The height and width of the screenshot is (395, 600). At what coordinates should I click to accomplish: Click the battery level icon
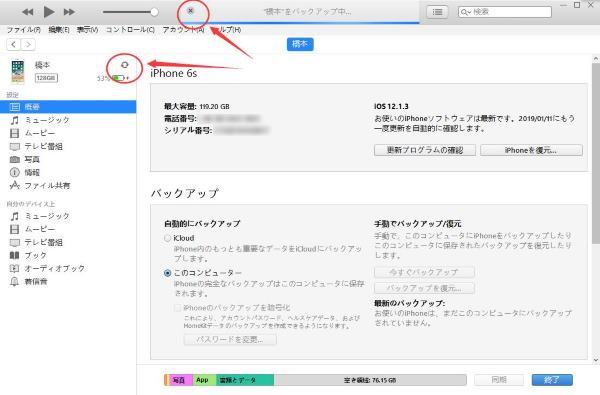[119, 78]
